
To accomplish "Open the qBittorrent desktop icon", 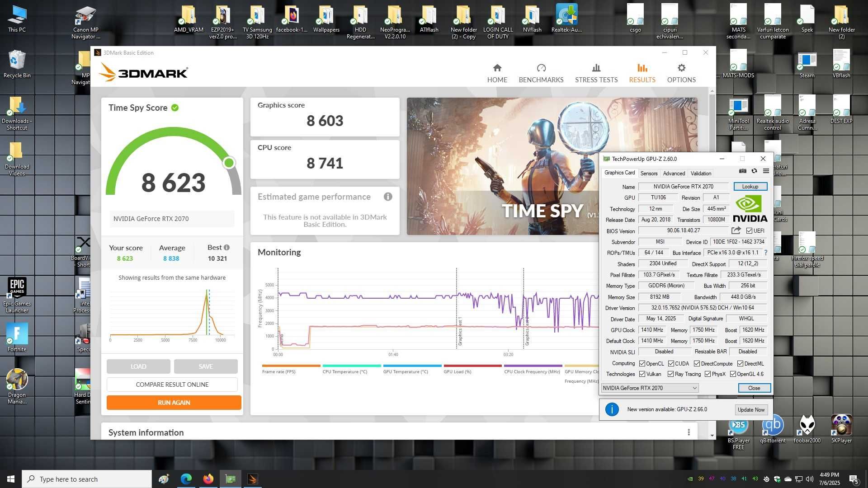I will pyautogui.click(x=773, y=428).
